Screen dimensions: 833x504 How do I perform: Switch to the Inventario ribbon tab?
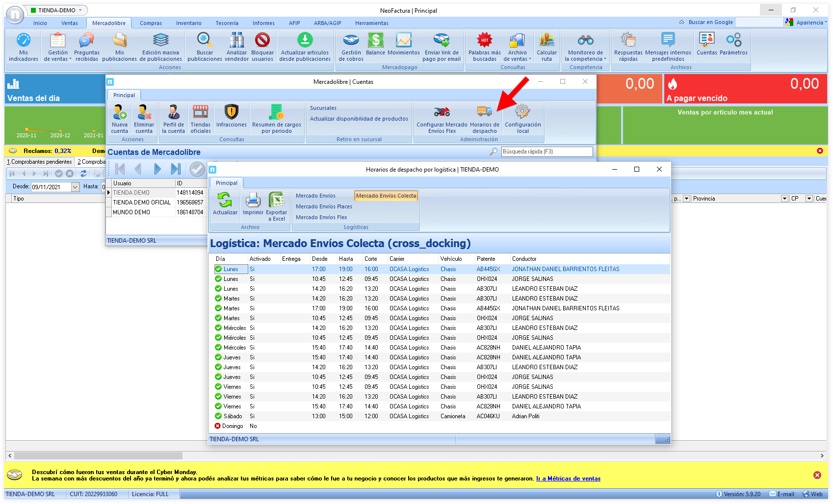click(188, 23)
